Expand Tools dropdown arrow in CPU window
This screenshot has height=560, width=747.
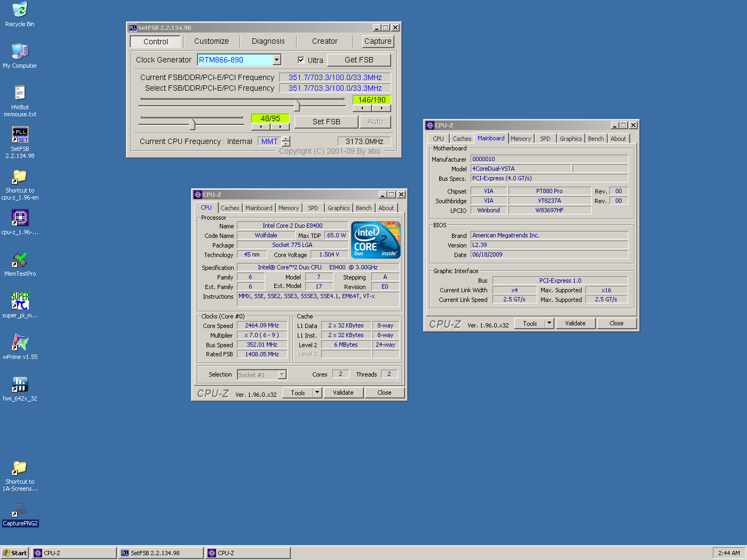tap(317, 393)
